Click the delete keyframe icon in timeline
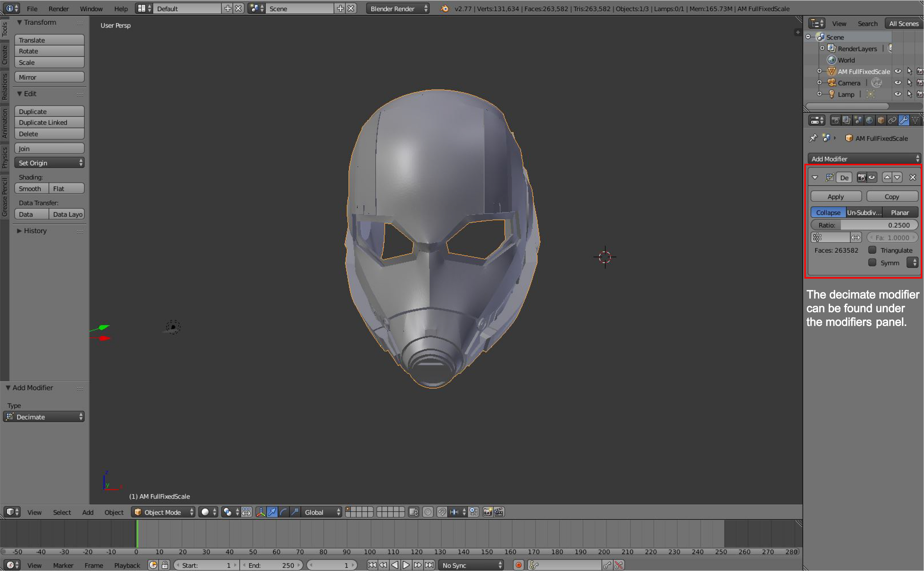The image size is (924, 571). [618, 565]
